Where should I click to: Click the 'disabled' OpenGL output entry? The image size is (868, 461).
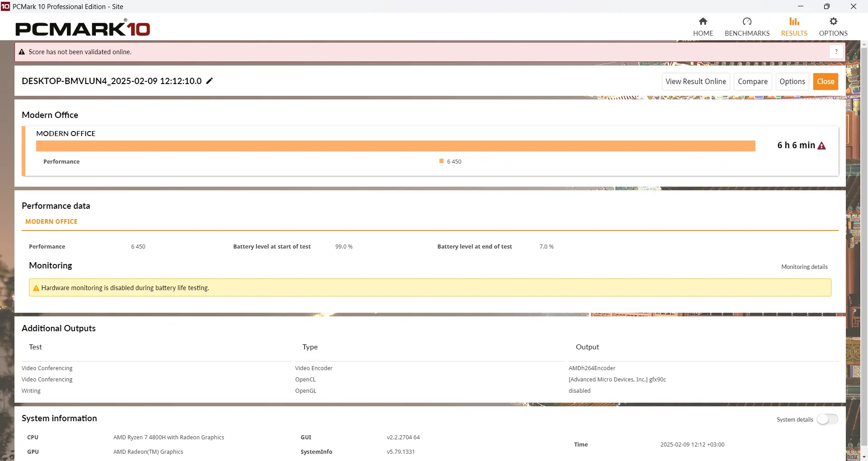tap(580, 390)
